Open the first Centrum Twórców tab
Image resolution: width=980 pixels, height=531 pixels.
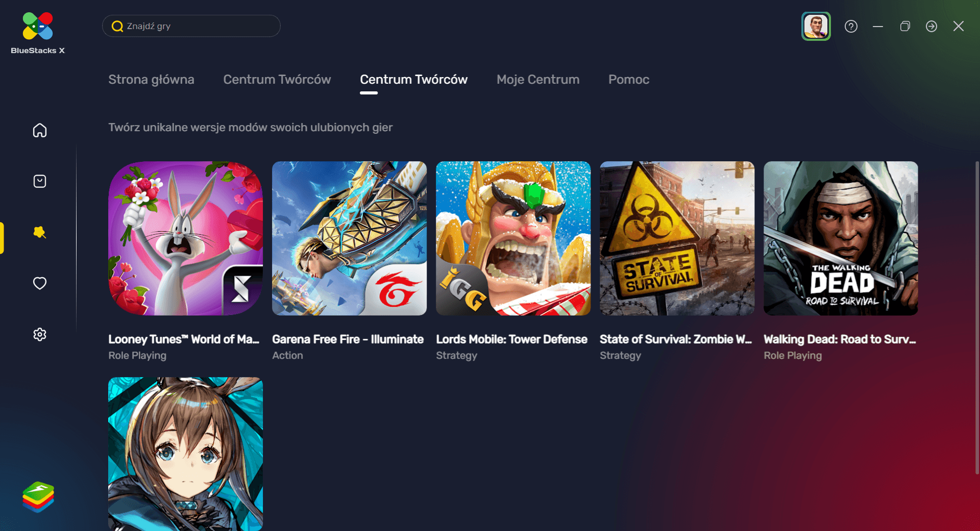coord(277,80)
